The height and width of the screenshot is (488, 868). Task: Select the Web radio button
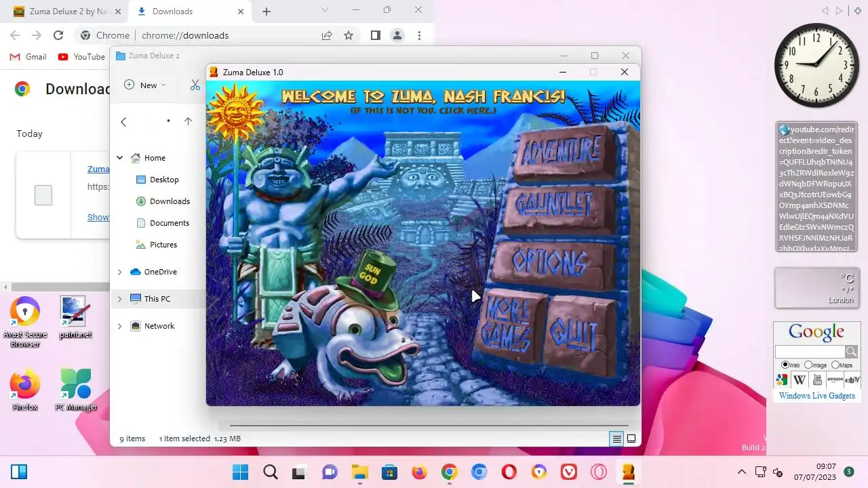785,365
